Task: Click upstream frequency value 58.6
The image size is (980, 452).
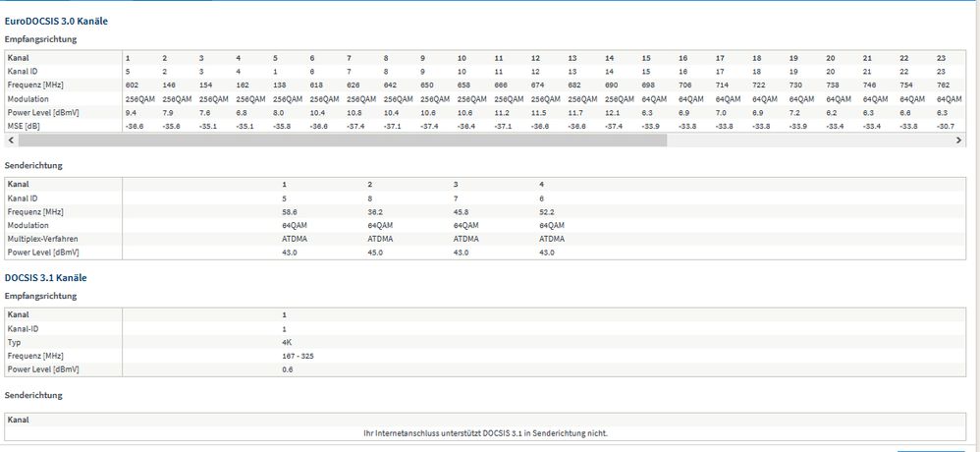Action: pos(290,211)
